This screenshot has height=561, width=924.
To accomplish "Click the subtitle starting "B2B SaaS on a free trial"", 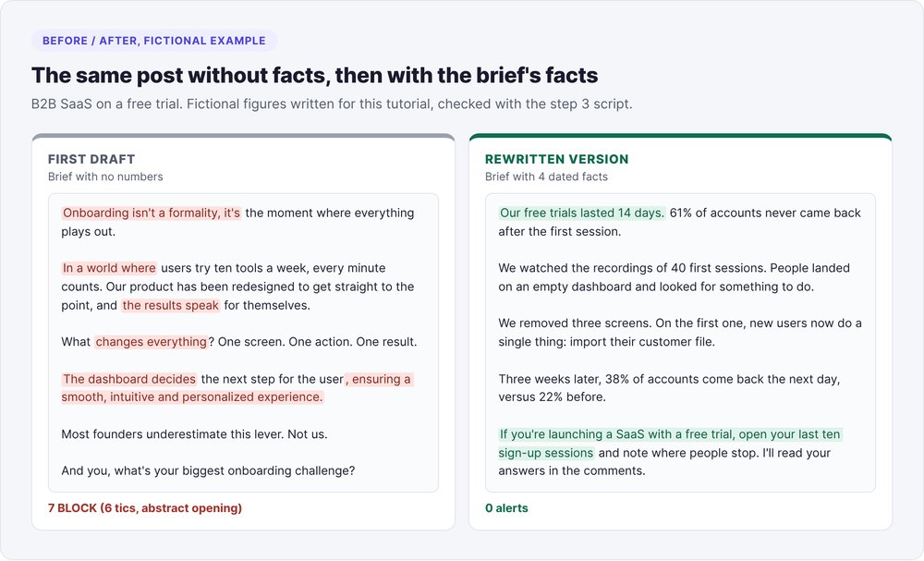I will [332, 104].
